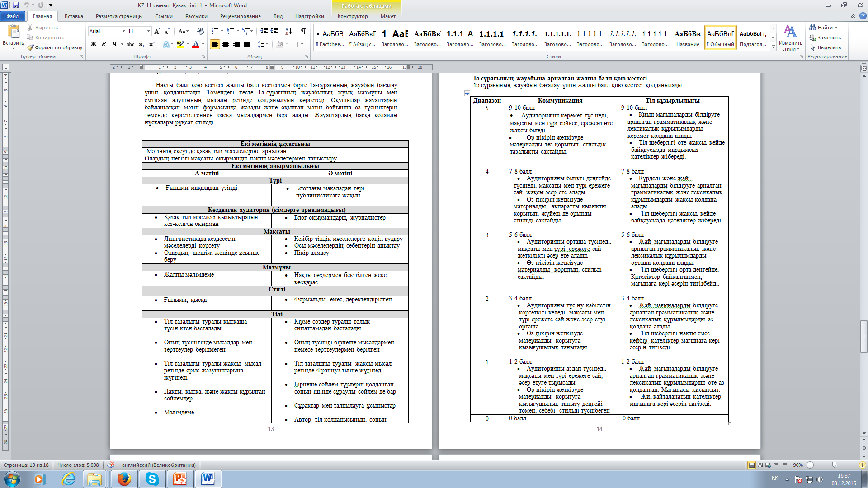
Task: Open the font size 11 dropdown
Action: (x=148, y=31)
